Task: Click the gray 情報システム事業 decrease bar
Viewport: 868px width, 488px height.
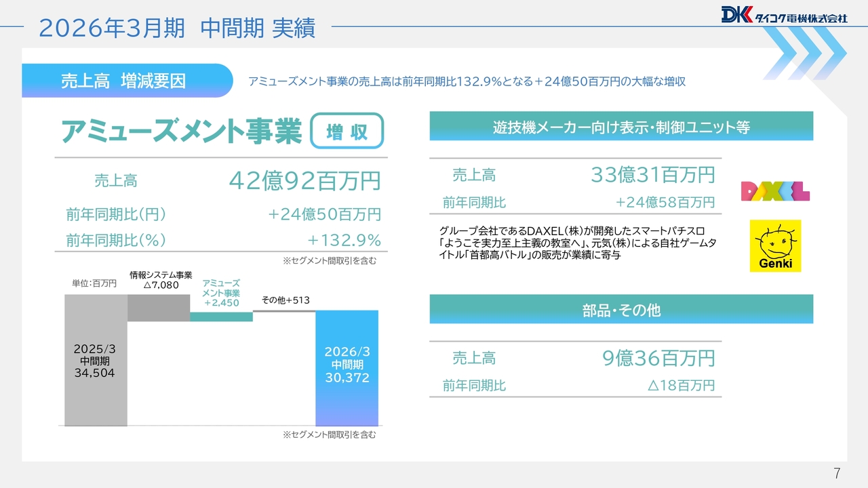Action: click(159, 308)
